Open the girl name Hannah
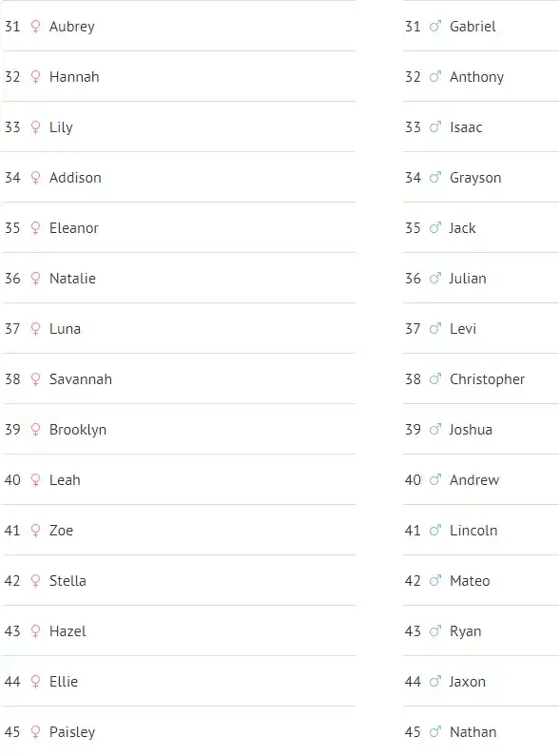This screenshot has height=756, width=559. (x=74, y=77)
